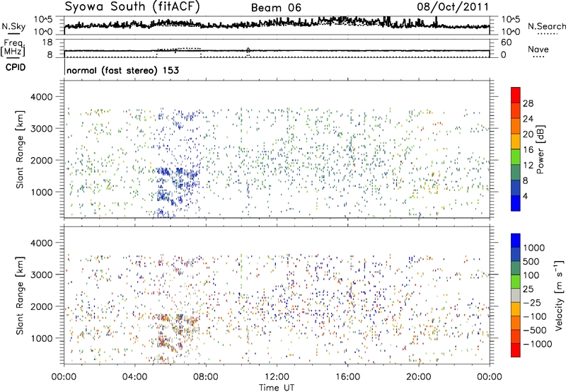Click the '60' right frequency axis tick
This screenshot has height=392, width=566.
point(507,42)
